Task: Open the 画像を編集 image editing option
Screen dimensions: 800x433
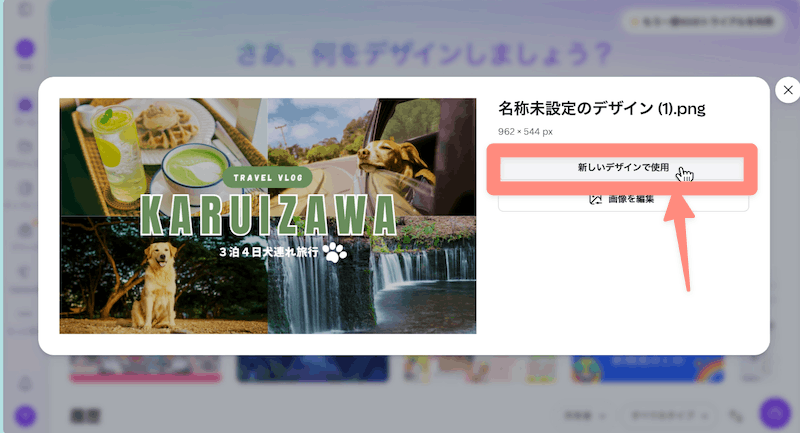Action: click(623, 200)
